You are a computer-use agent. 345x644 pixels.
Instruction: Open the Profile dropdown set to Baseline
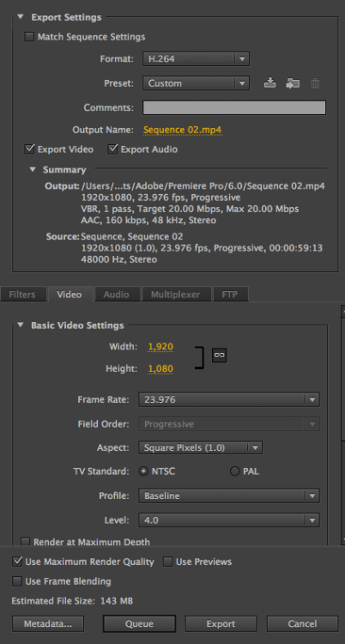[x=229, y=495]
